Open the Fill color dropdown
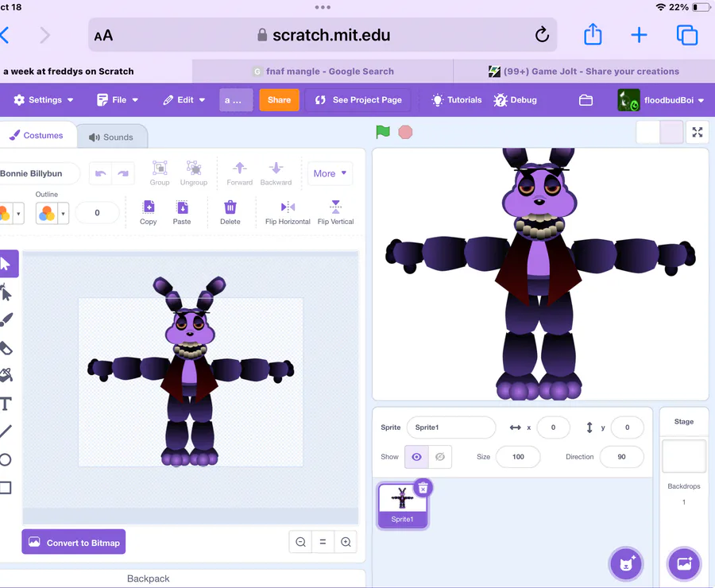This screenshot has width=715, height=588. coord(11,213)
